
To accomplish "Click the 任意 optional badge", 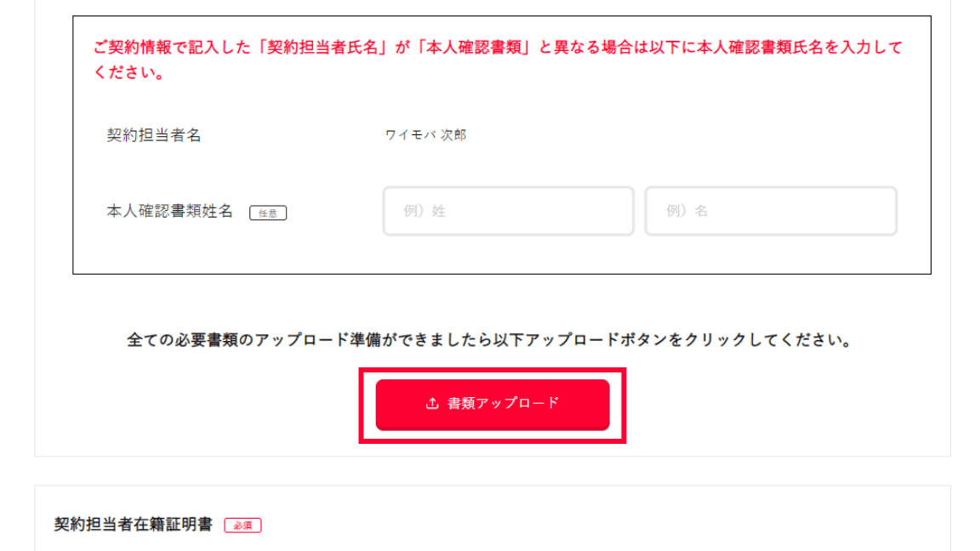I will (268, 213).
